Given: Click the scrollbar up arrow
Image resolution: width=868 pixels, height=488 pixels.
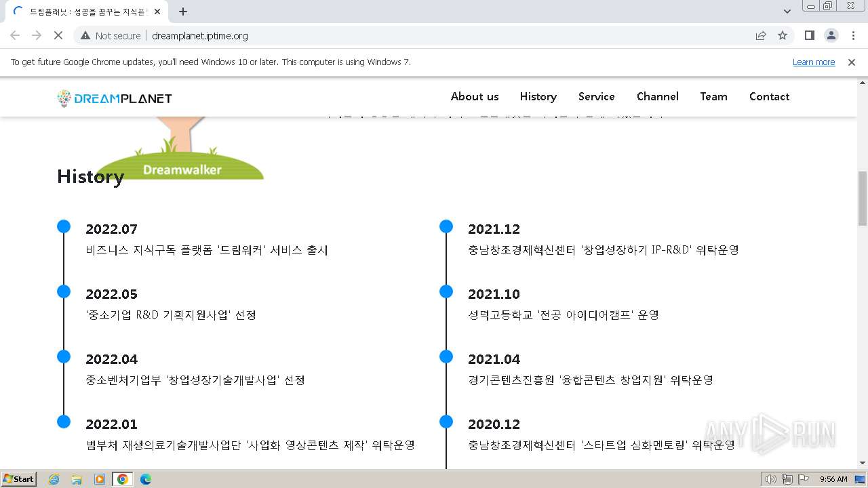Looking at the screenshot, I should tap(863, 82).
